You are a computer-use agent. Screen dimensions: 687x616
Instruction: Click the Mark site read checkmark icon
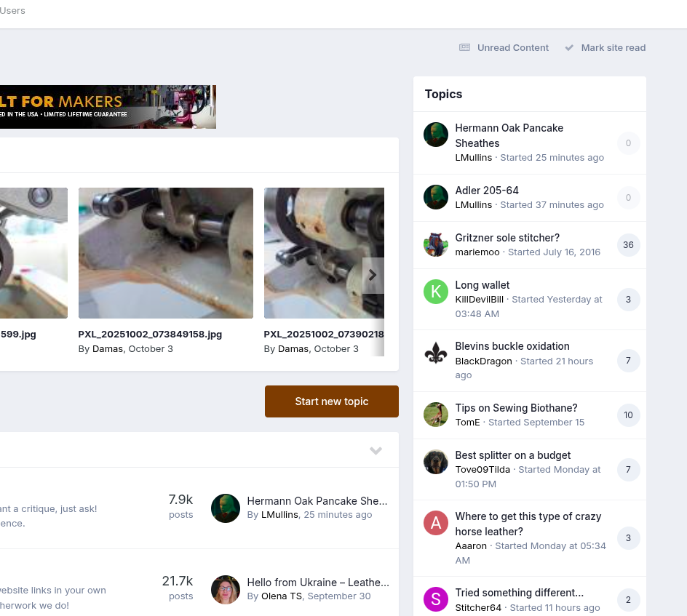point(569,48)
